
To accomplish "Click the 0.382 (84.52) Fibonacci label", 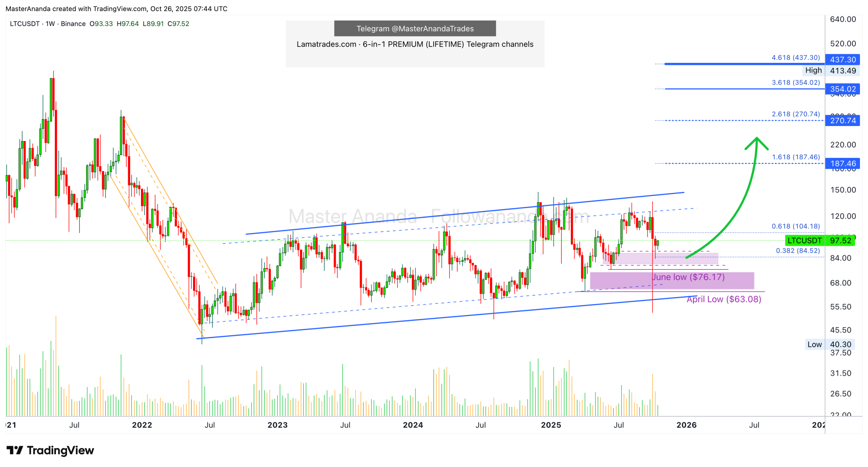I will [798, 251].
